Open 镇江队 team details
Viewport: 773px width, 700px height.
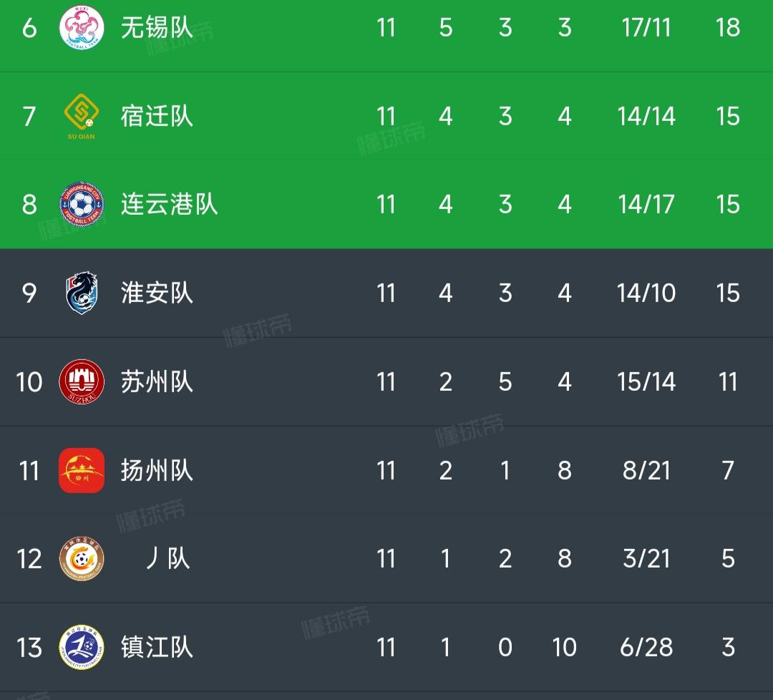click(x=157, y=647)
